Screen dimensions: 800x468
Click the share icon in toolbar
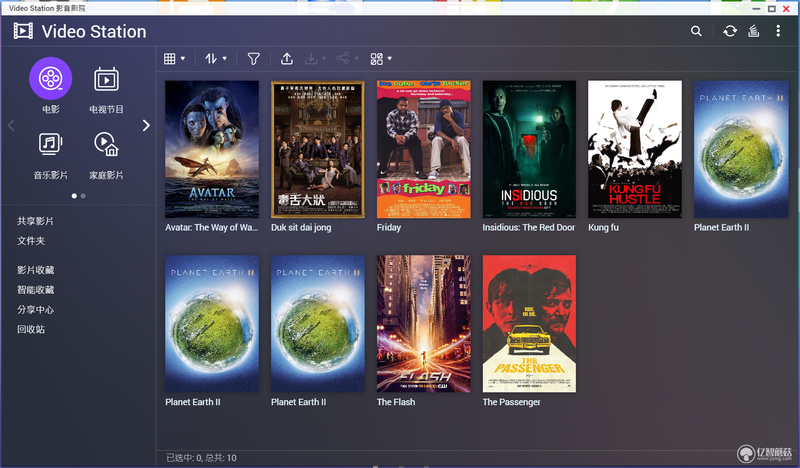coord(342,58)
